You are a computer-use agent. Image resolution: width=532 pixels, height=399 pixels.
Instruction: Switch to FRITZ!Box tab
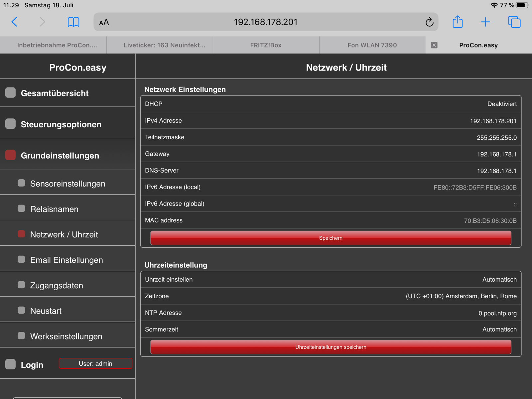click(x=266, y=45)
